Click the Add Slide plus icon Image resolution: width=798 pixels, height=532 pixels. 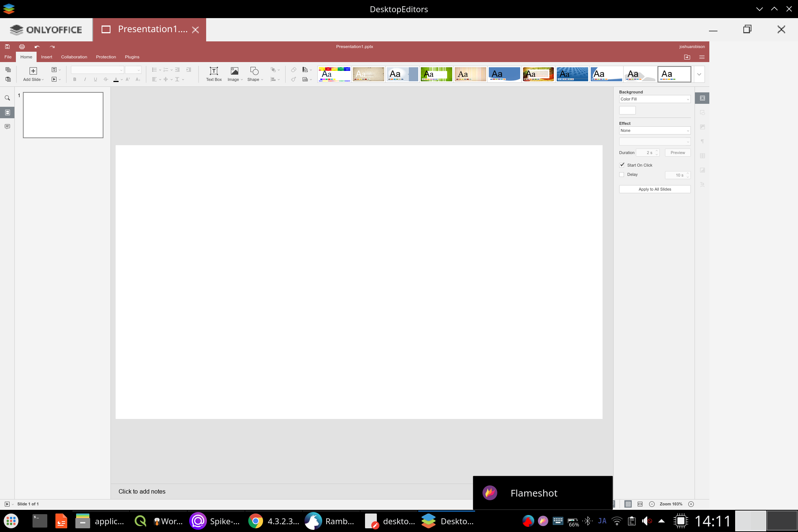33,71
